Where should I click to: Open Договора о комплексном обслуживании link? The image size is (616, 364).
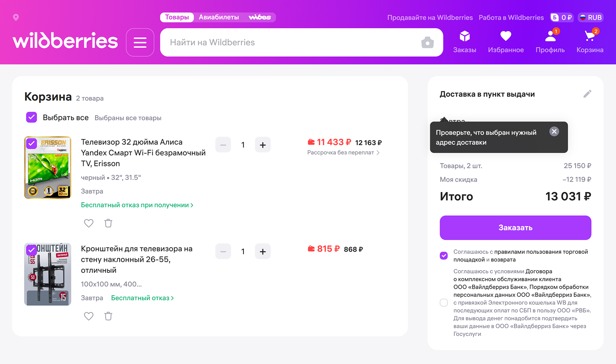click(507, 275)
